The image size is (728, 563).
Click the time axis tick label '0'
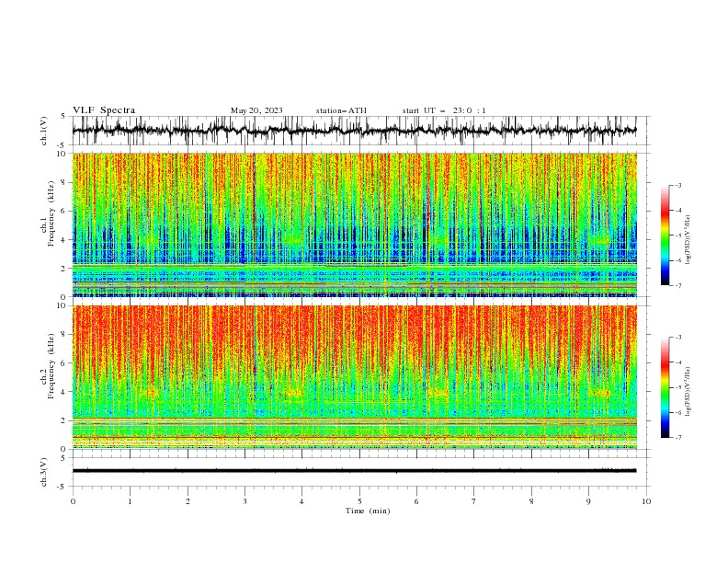pyautogui.click(x=73, y=501)
